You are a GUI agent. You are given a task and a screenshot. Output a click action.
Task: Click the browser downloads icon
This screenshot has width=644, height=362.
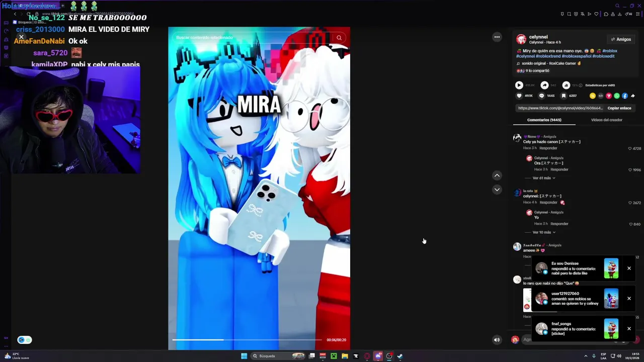pyautogui.click(x=620, y=14)
